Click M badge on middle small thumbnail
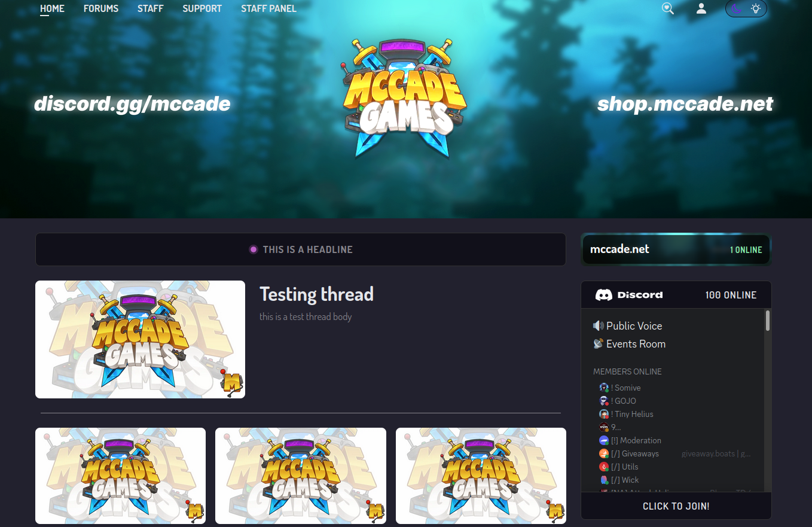The height and width of the screenshot is (527, 812). (x=375, y=510)
